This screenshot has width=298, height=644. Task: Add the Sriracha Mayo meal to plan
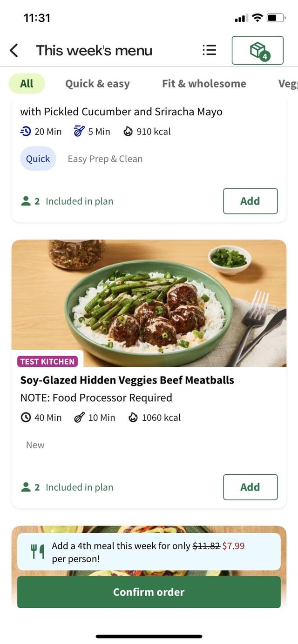[x=250, y=201]
